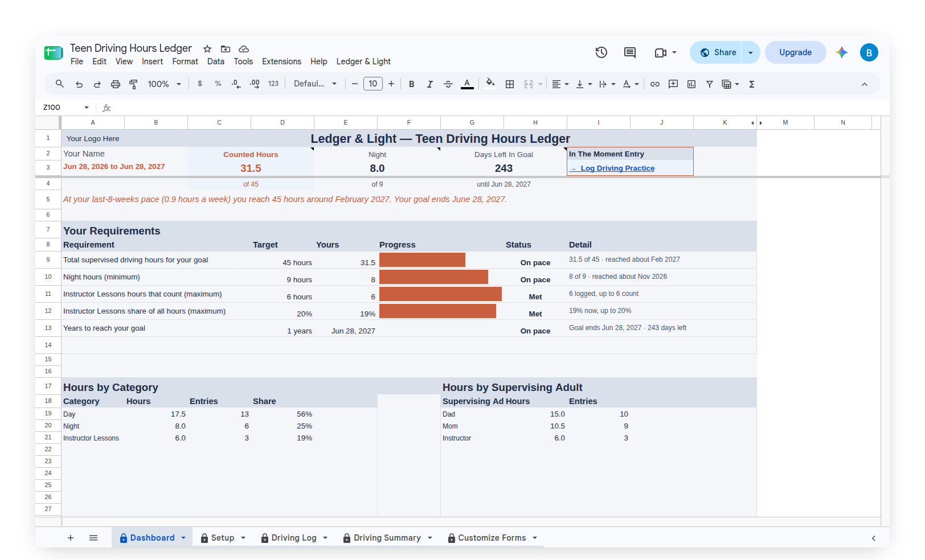This screenshot has width=925, height=560.
Task: Click the Share button
Action: (x=716, y=52)
